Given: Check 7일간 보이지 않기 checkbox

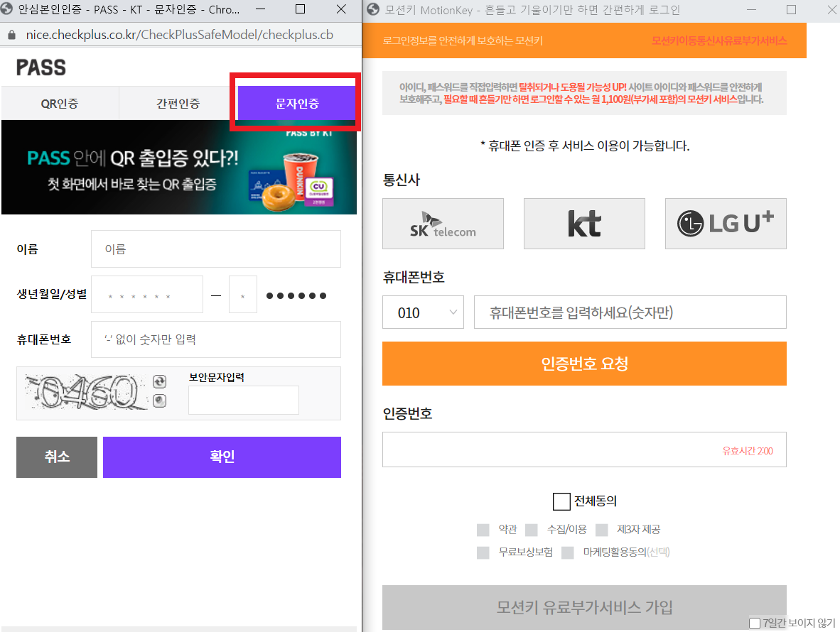Looking at the screenshot, I should coord(755,623).
